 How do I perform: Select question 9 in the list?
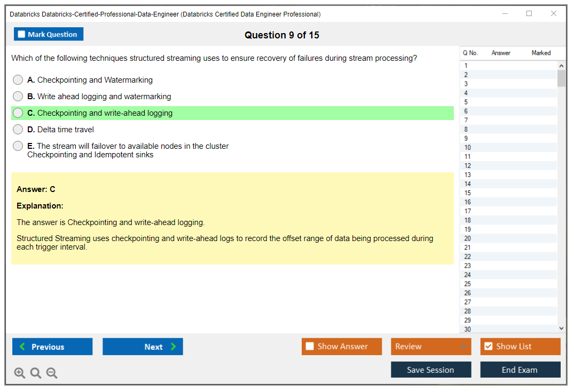pyautogui.click(x=466, y=139)
